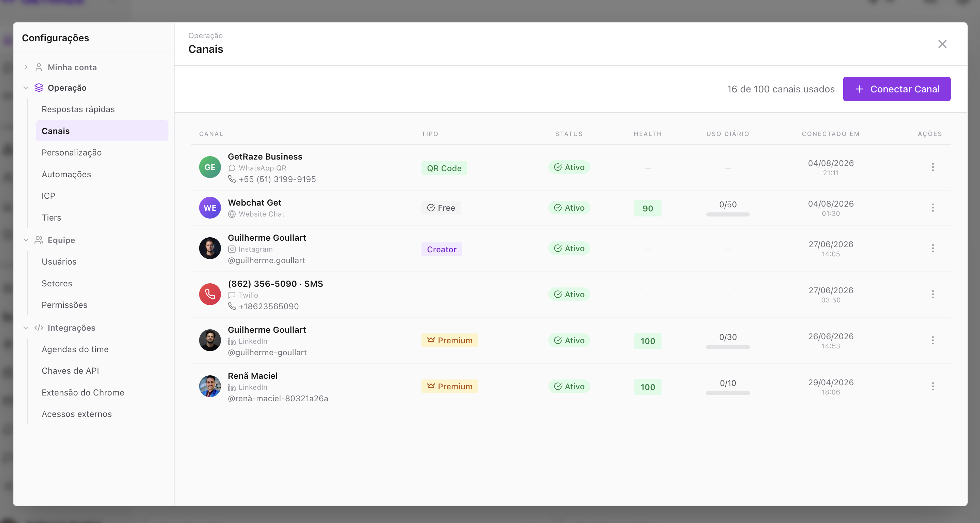Click the Premium crown badge for Renã Maciel

(449, 386)
